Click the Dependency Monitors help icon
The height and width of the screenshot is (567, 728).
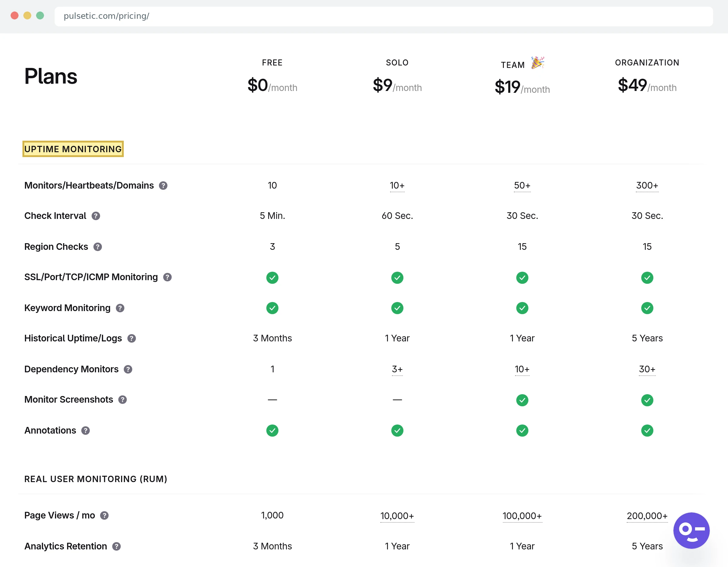pos(128,369)
